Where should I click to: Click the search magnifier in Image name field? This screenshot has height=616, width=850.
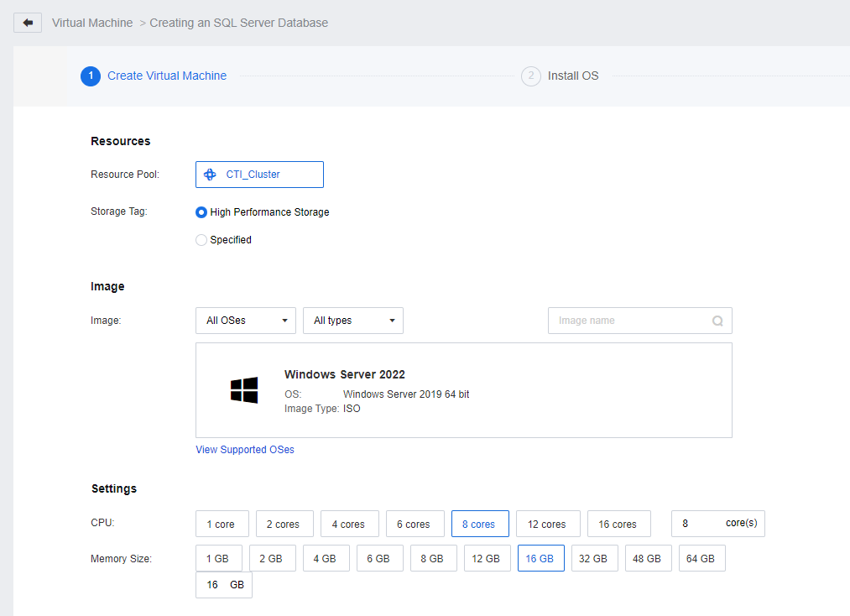(x=717, y=321)
